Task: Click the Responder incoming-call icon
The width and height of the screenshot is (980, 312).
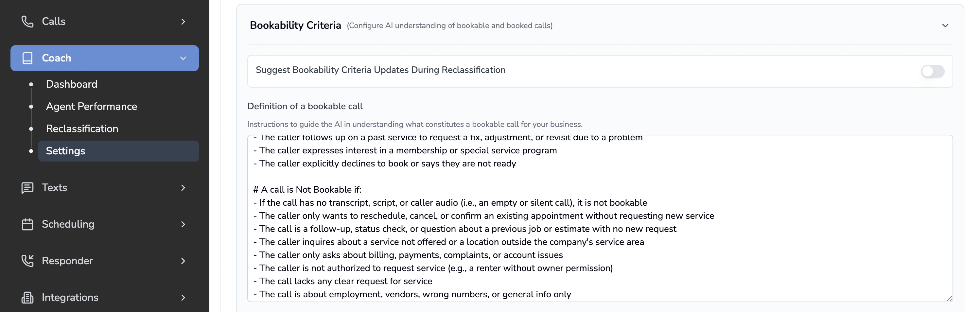Action: coord(27,261)
